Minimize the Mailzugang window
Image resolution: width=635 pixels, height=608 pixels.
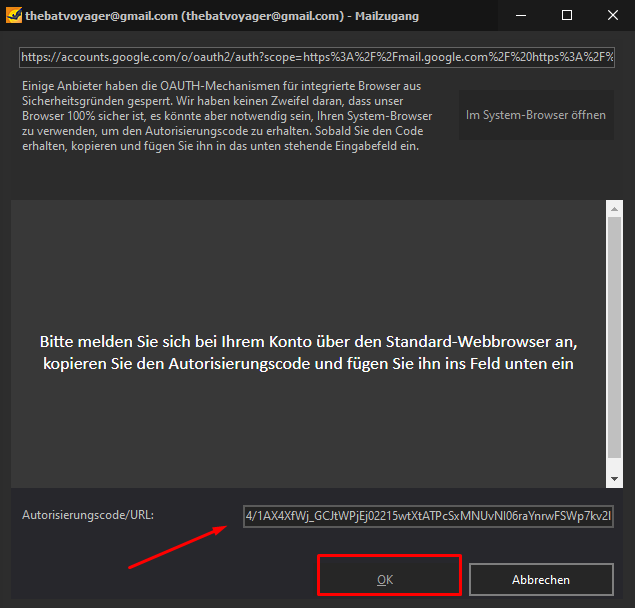point(521,15)
